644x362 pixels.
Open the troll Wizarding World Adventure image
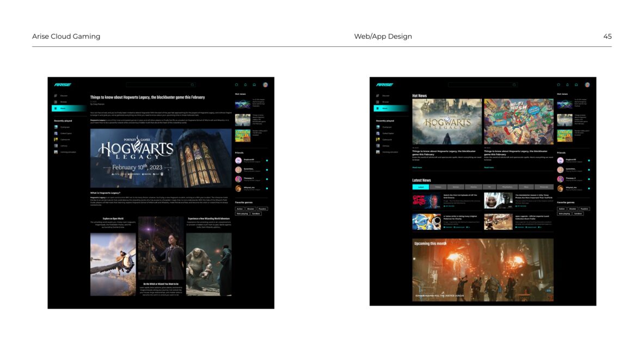[208, 264]
